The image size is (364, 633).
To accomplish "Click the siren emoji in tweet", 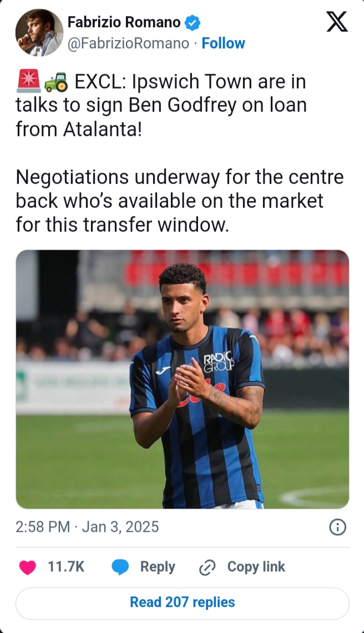I will (28, 81).
